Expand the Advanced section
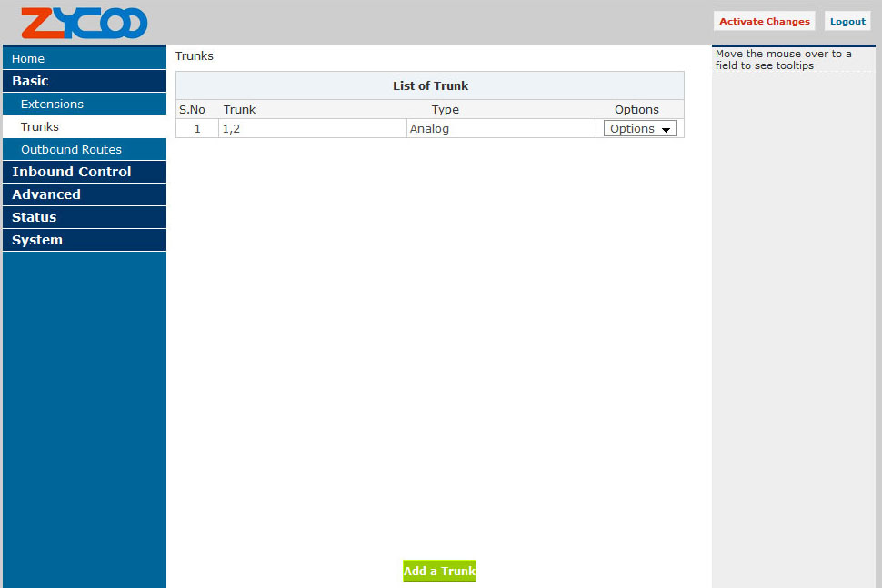 pyautogui.click(x=46, y=194)
